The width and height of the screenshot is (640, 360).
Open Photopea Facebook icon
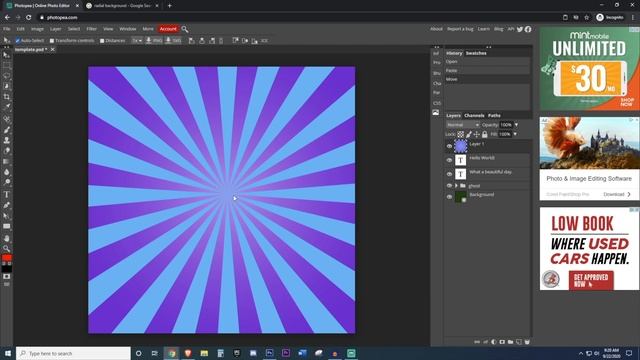pyautogui.click(x=528, y=29)
